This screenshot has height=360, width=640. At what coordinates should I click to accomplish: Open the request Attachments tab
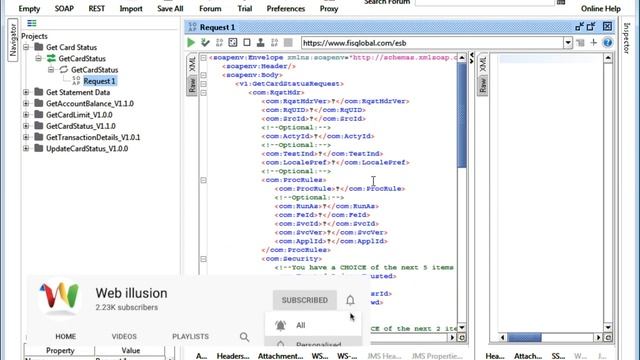click(280, 356)
